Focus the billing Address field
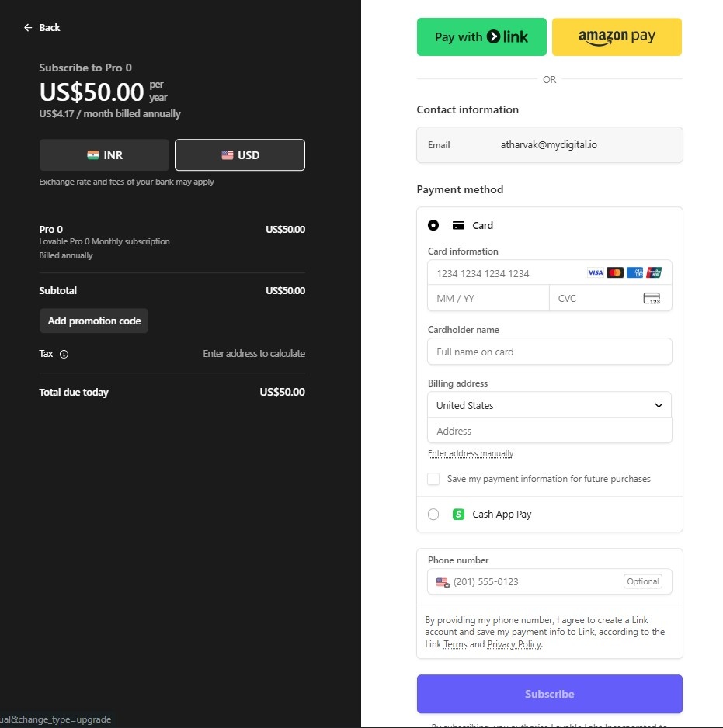The image size is (723, 728). 549,431
